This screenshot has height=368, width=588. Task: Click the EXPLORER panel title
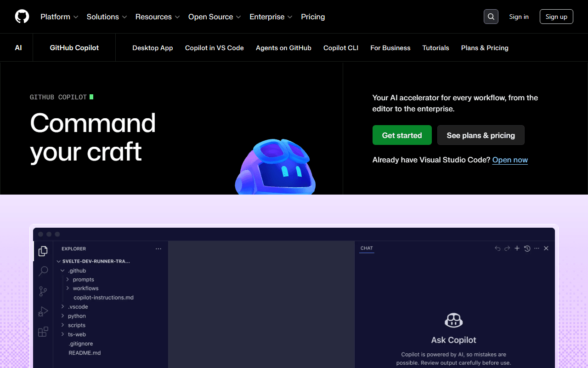point(74,249)
